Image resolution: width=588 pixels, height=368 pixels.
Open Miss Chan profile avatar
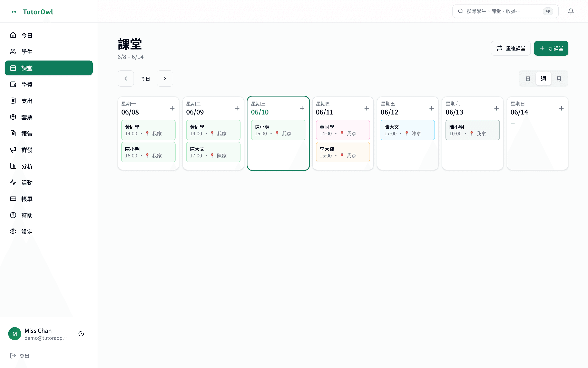tap(14, 334)
